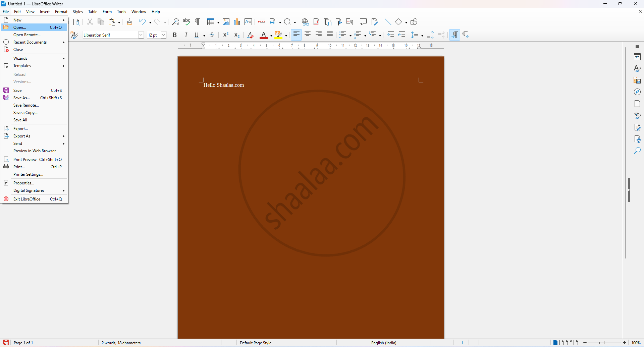644x347 pixels.
Task: Toggle Bold formatting
Action: 175,35
